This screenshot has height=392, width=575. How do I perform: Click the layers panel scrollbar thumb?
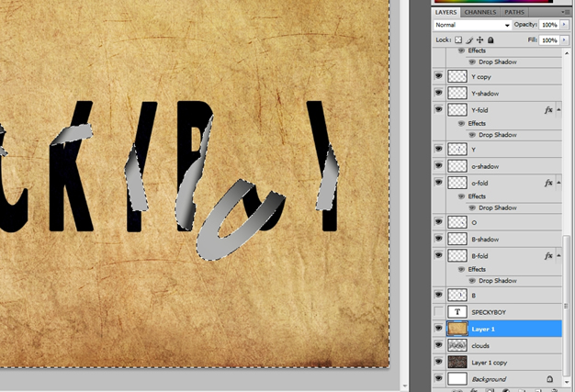click(x=567, y=306)
